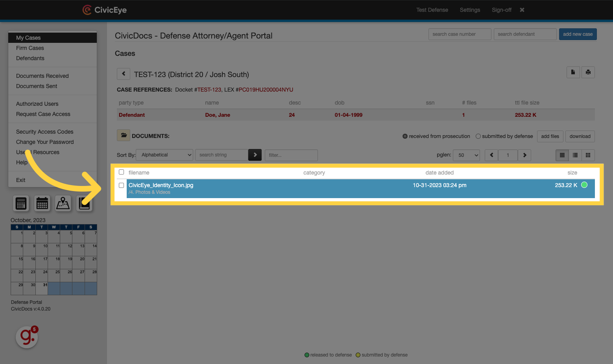The image size is (613, 364).
Task: Click the add files button
Action: click(550, 136)
